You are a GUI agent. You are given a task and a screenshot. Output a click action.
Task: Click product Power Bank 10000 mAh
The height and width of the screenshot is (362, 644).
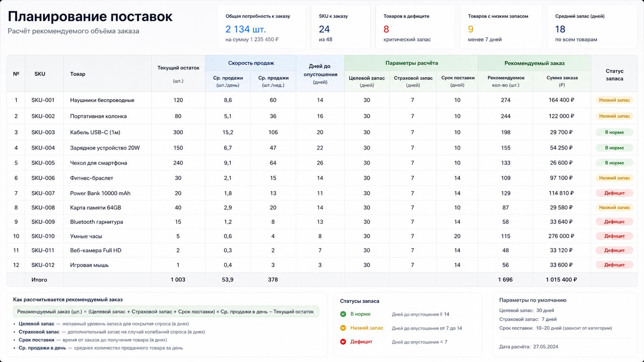(x=100, y=193)
